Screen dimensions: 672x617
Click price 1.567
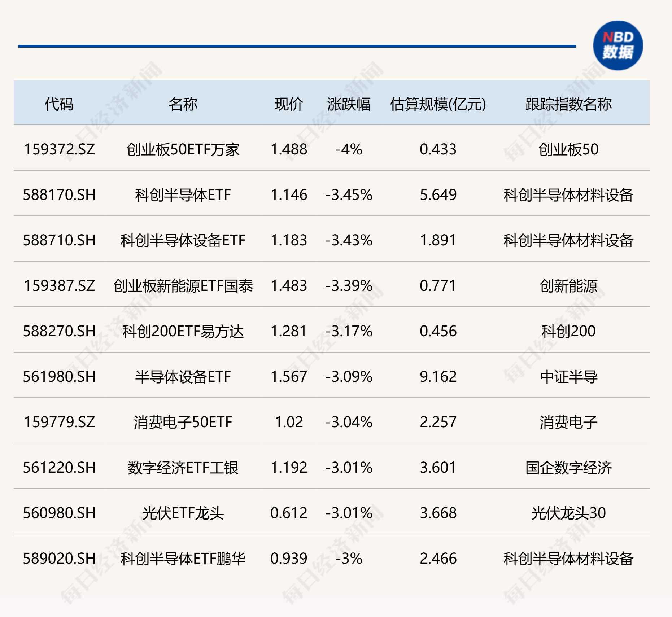(289, 377)
